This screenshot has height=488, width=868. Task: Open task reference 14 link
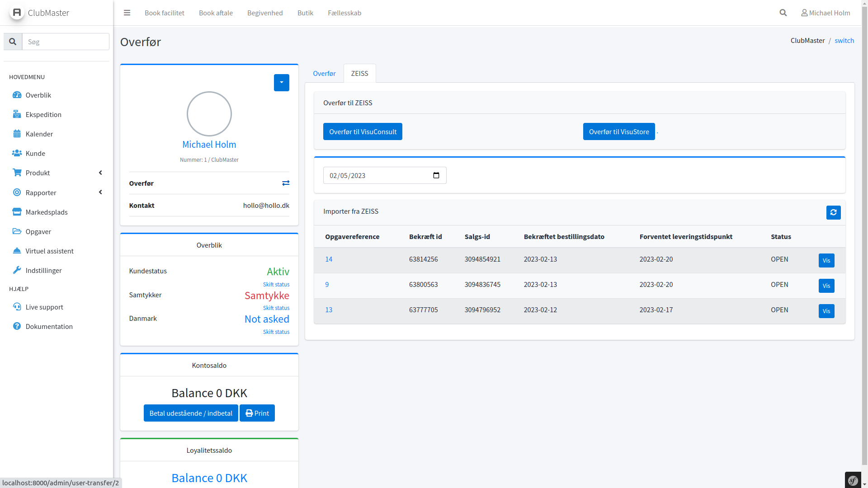329,259
